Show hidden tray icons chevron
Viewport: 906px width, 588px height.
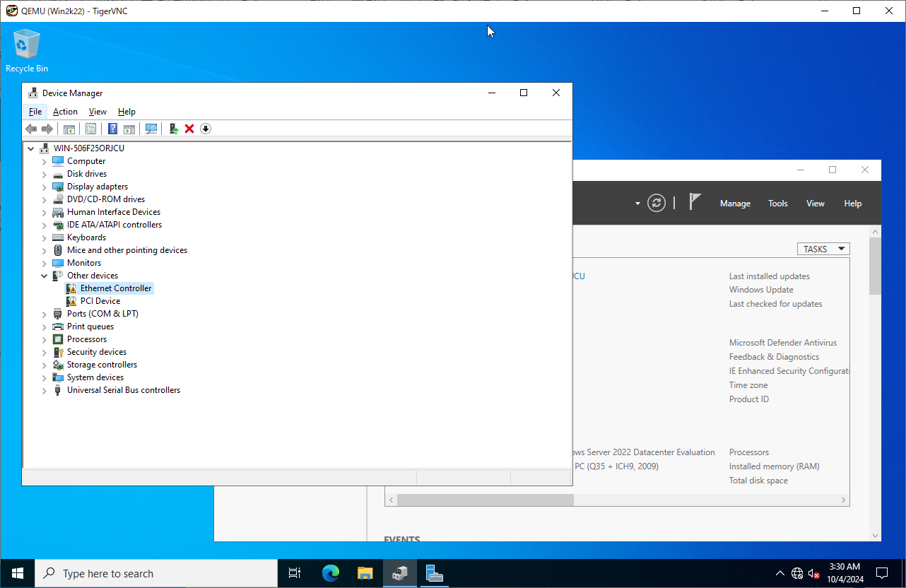pos(780,573)
